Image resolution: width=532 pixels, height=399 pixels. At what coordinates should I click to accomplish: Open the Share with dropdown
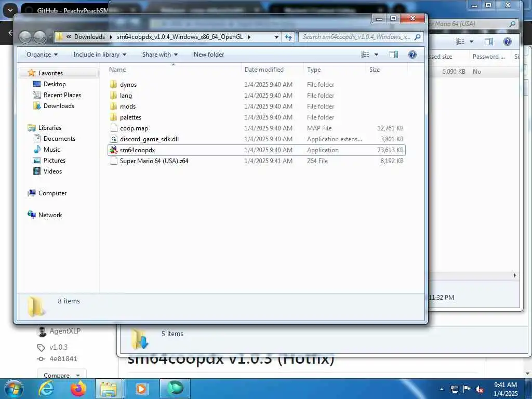(160, 54)
